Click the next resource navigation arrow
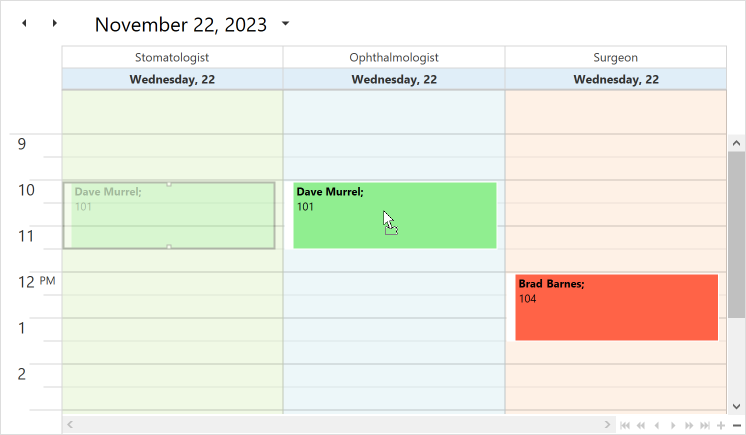This screenshot has height=435, width=746. (673, 425)
